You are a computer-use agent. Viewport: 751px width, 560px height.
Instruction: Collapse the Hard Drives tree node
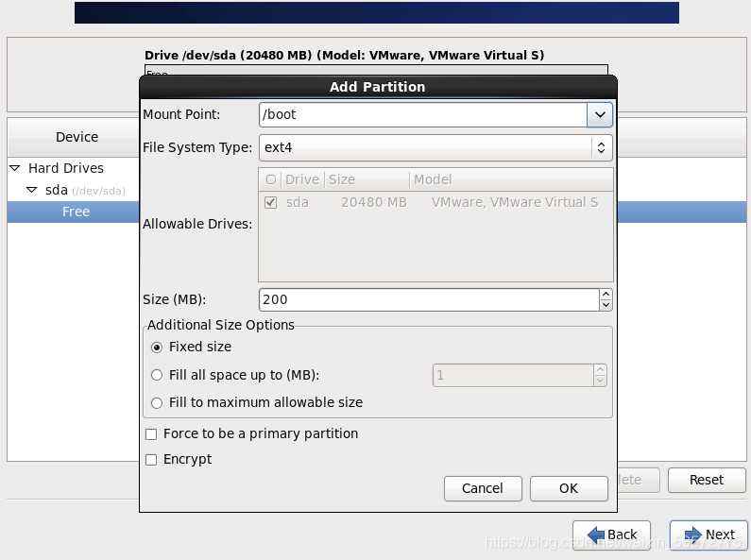(x=15, y=168)
